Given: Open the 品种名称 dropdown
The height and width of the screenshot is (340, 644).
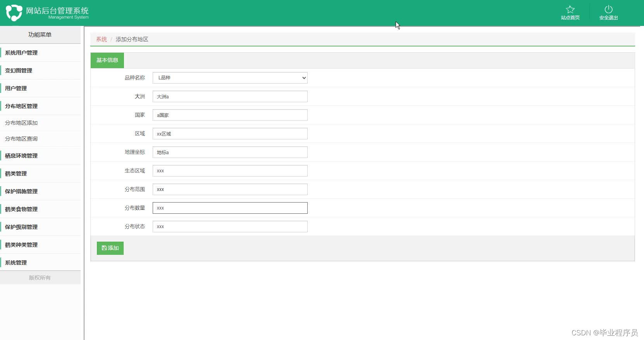Looking at the screenshot, I should (230, 78).
